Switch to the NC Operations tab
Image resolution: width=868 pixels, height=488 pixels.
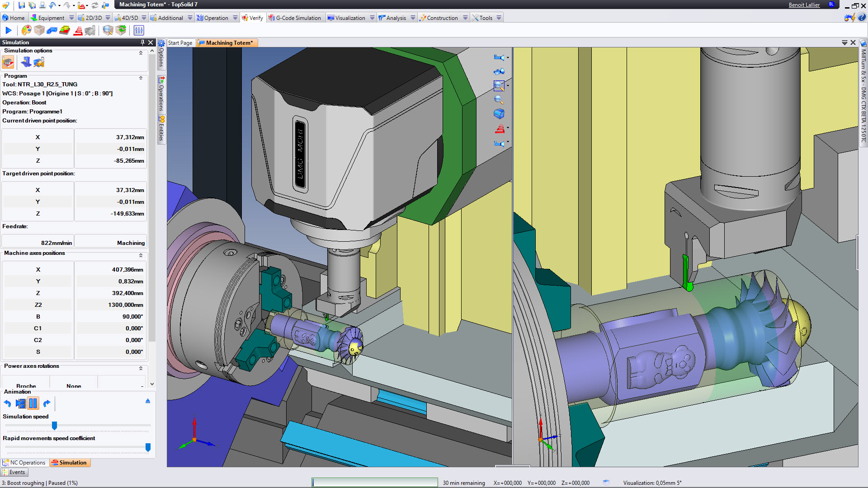pyautogui.click(x=24, y=463)
